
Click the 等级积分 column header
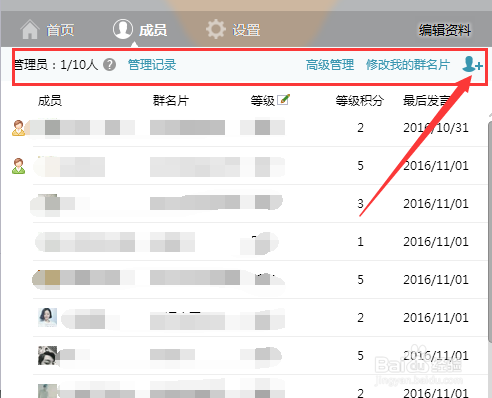pos(360,100)
